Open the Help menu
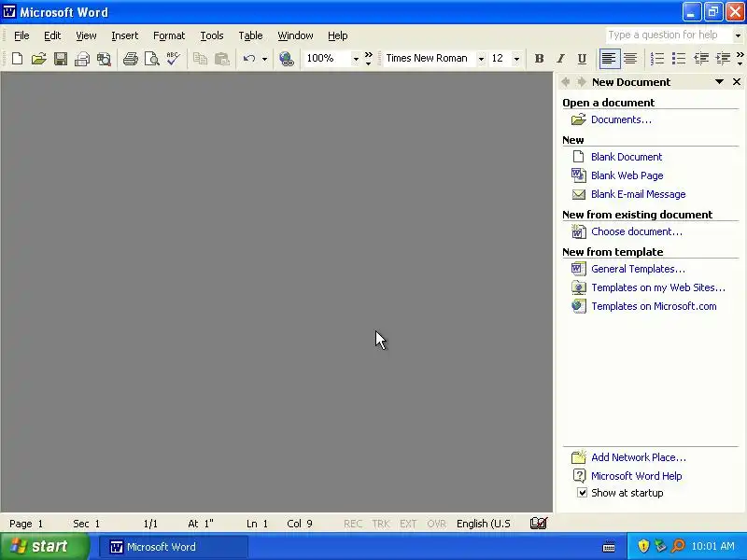Viewport: 747px width, 560px height. 337,35
